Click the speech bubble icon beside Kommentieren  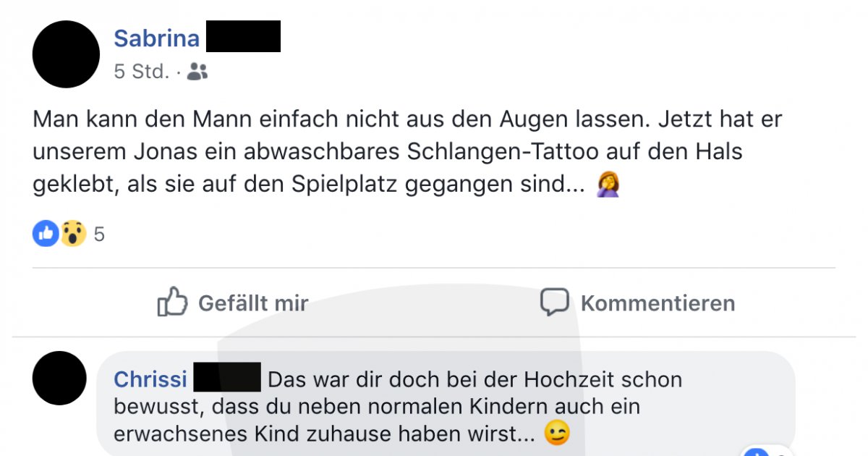tap(555, 302)
